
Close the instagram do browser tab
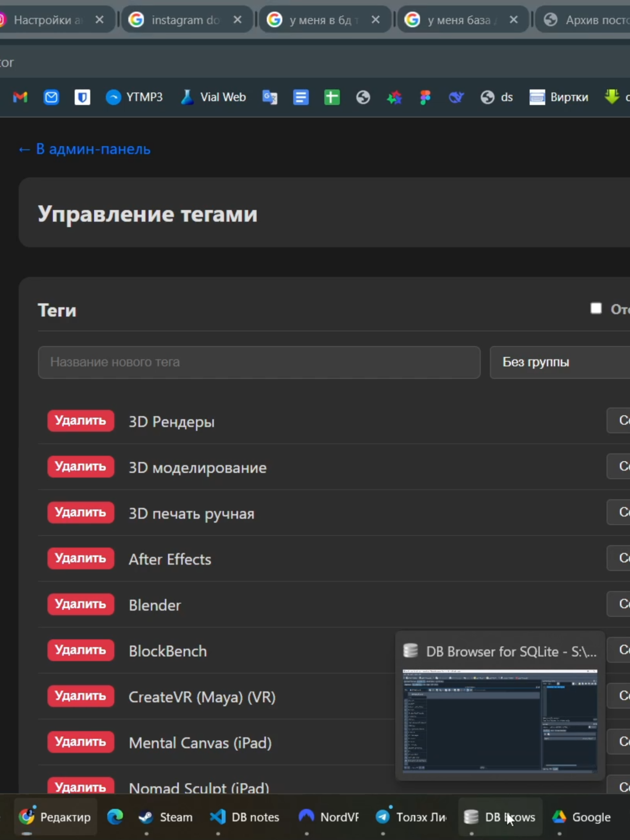pos(237,20)
